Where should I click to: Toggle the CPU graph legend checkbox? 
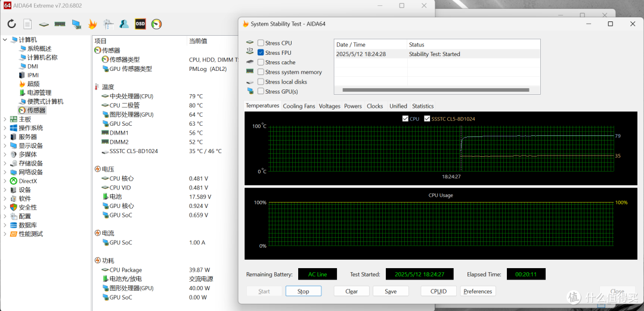pos(406,119)
